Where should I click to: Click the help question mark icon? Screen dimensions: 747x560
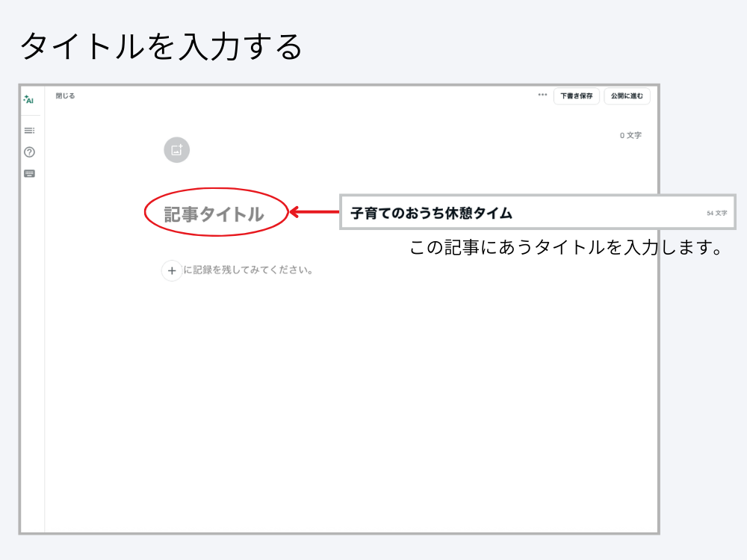point(28,152)
